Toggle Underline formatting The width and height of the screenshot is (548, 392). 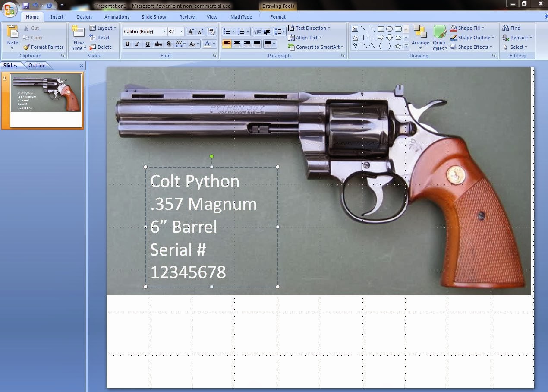pyautogui.click(x=148, y=44)
